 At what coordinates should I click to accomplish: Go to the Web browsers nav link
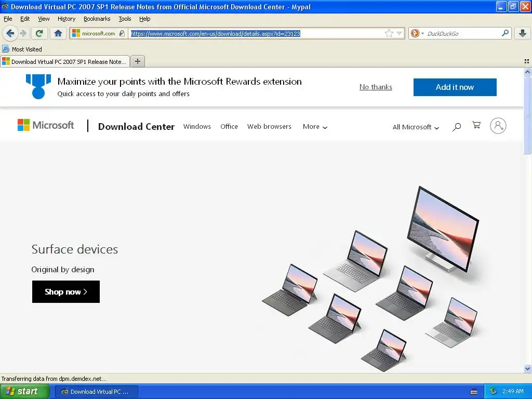[x=269, y=126]
